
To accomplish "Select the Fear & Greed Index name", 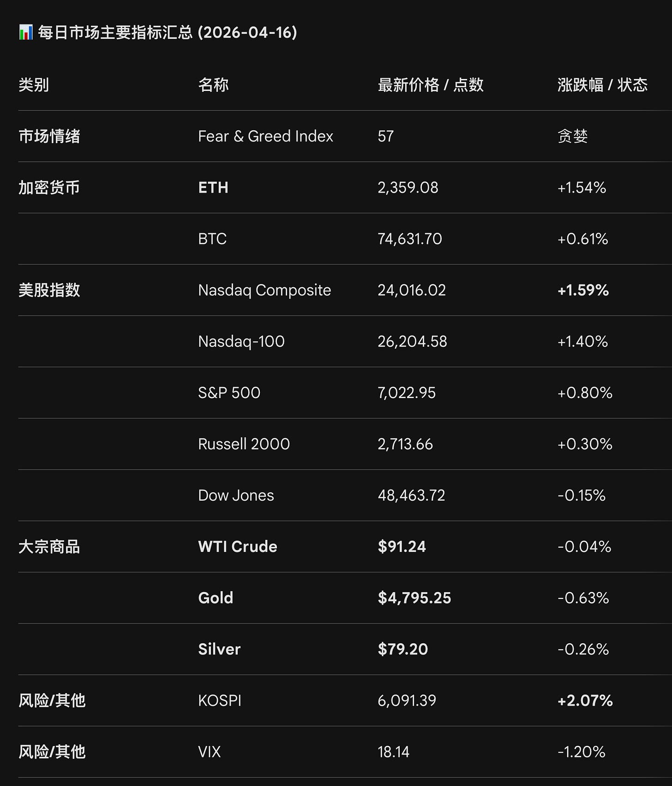I will (265, 136).
